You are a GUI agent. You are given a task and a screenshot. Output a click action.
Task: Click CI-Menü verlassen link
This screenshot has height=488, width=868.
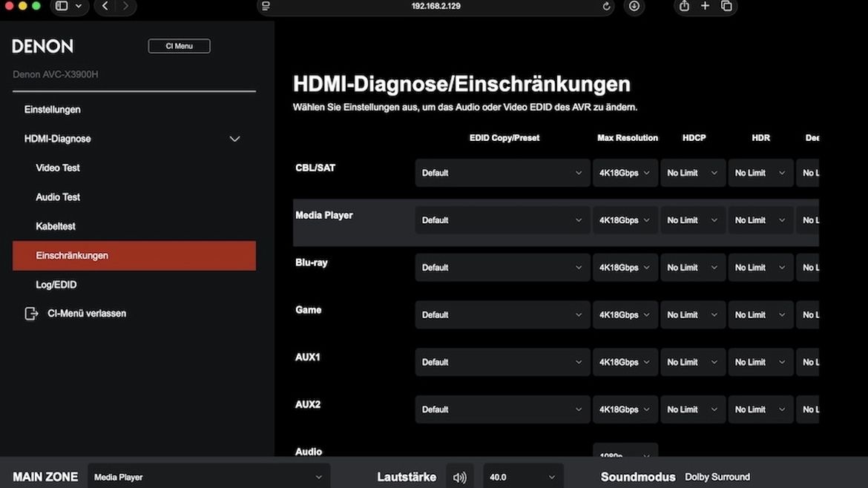click(x=87, y=313)
